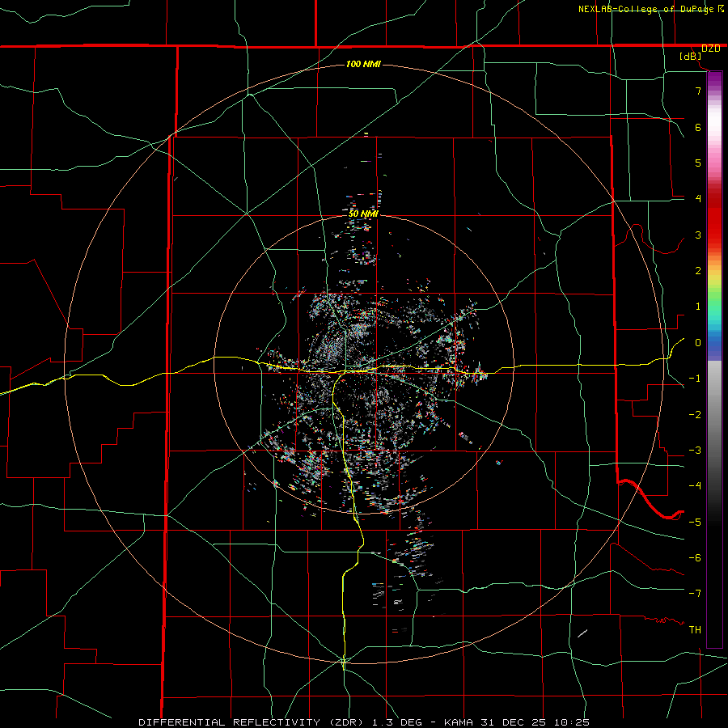
Task: Click the -5 dB tick label on the scale
Action: pos(695,523)
